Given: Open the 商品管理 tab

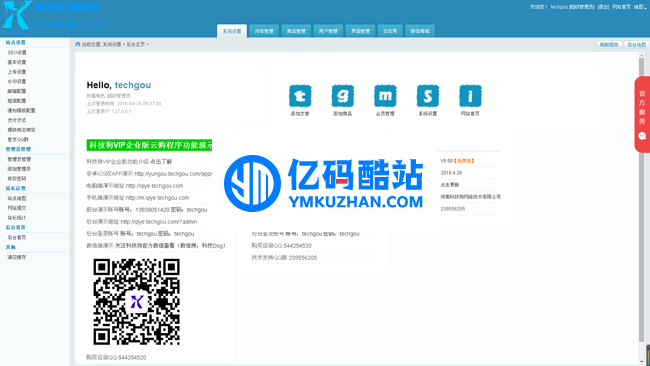Looking at the screenshot, I should [x=296, y=31].
